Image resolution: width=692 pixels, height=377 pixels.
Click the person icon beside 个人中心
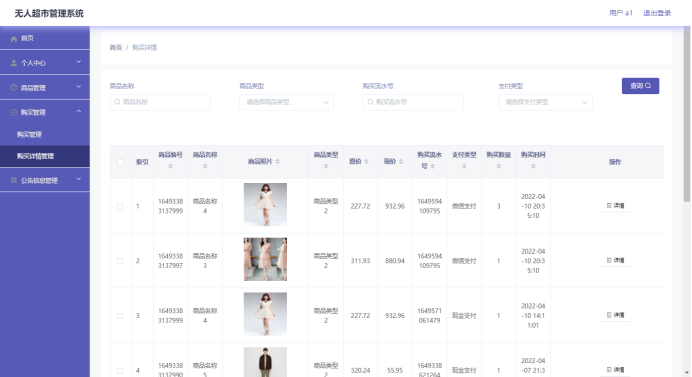(x=14, y=63)
